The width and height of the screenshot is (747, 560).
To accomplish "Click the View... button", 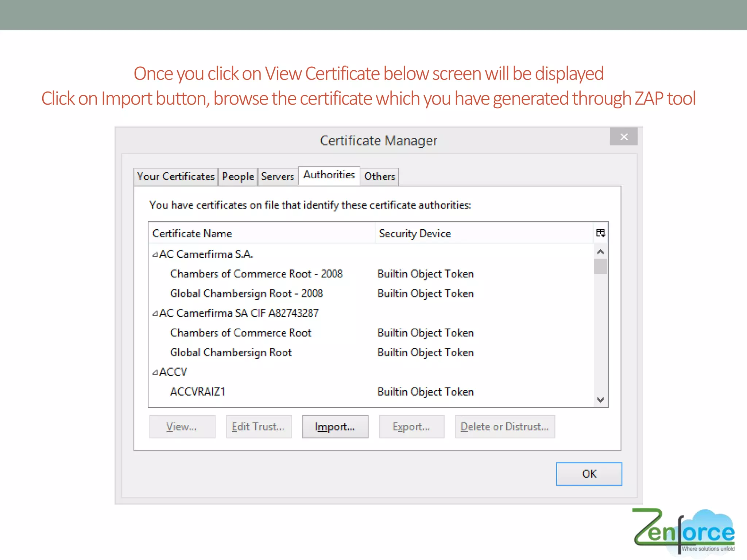I will tap(182, 427).
